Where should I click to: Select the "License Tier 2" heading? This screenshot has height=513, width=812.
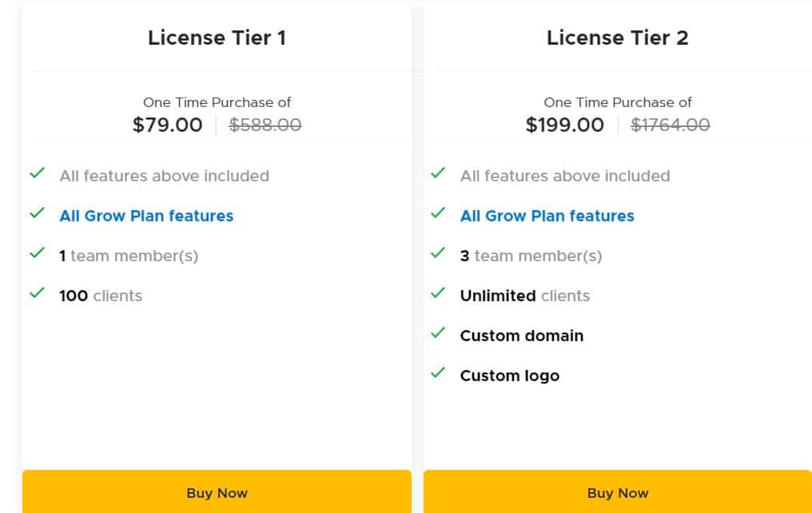point(617,38)
